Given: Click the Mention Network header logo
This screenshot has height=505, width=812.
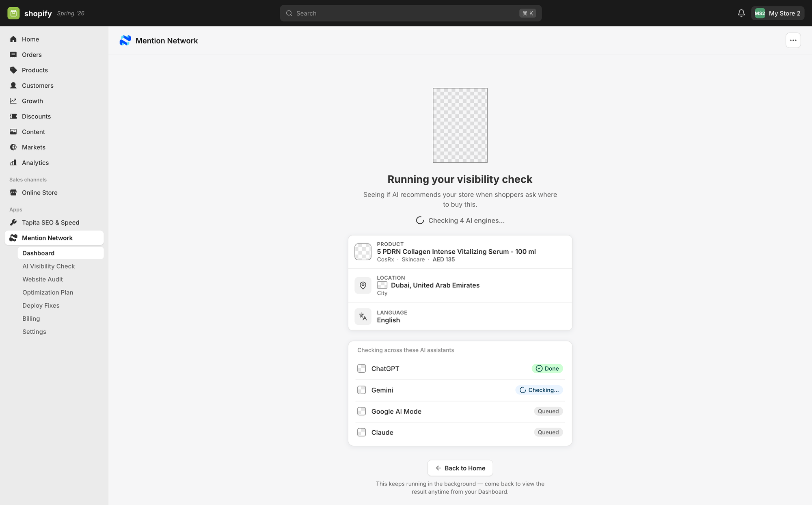Looking at the screenshot, I should point(125,41).
